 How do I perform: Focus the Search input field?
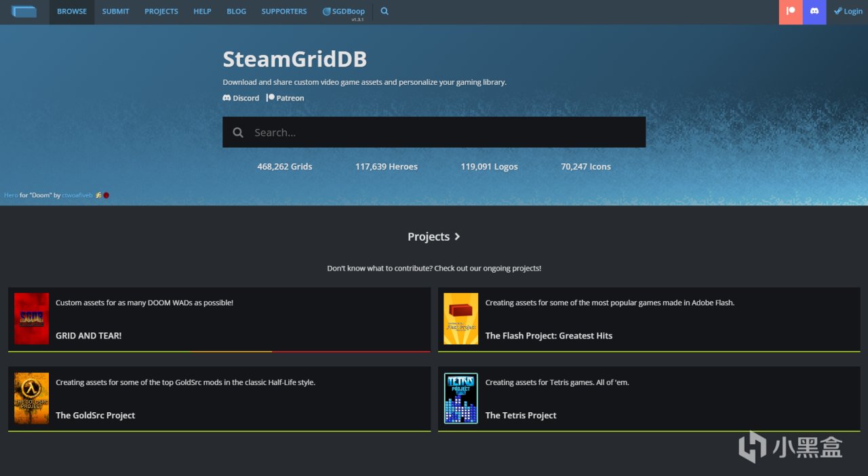point(434,132)
